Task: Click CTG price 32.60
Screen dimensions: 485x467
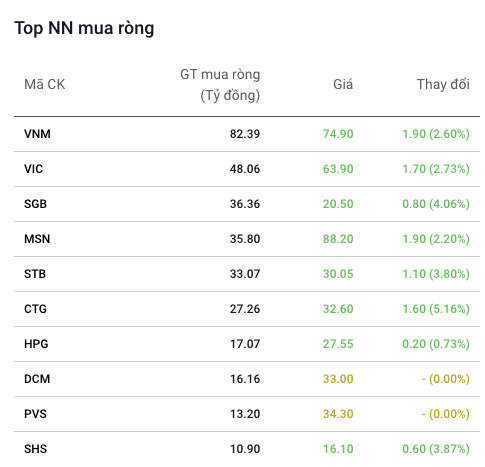Action: [338, 309]
